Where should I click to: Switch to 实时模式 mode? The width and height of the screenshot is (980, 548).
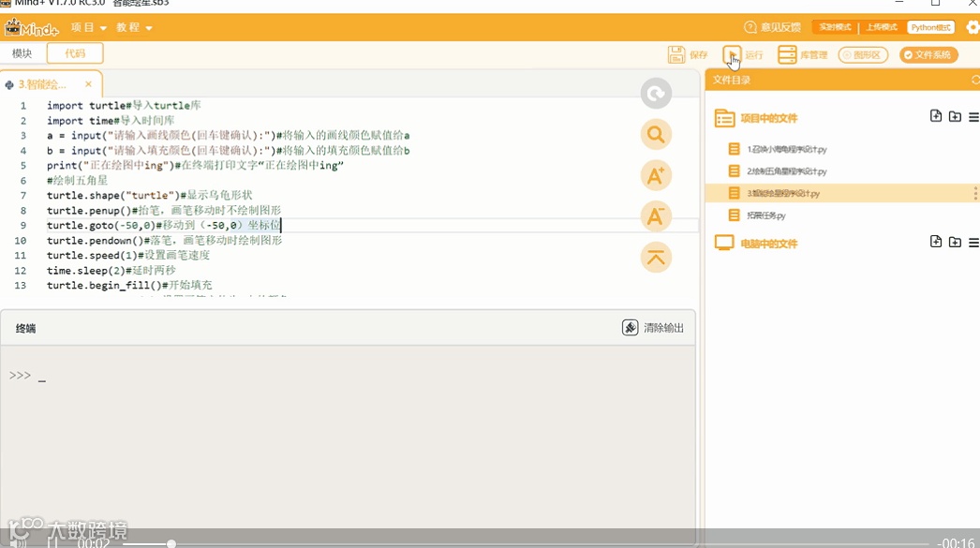pyautogui.click(x=835, y=27)
